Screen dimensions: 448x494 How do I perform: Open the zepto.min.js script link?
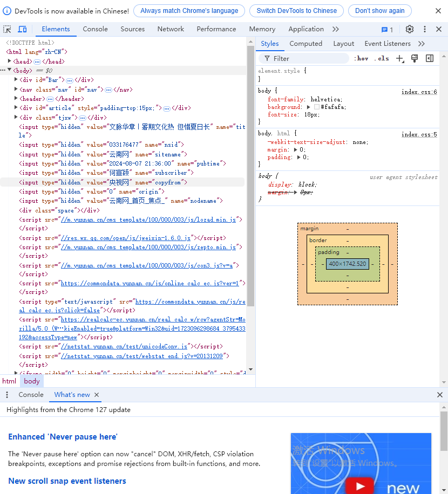pyautogui.click(x=148, y=247)
